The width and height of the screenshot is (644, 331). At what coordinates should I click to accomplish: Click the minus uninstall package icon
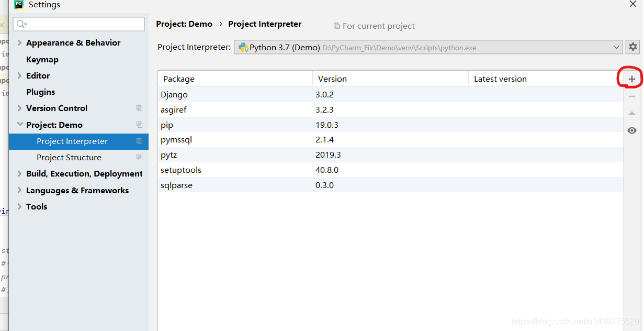tap(632, 96)
